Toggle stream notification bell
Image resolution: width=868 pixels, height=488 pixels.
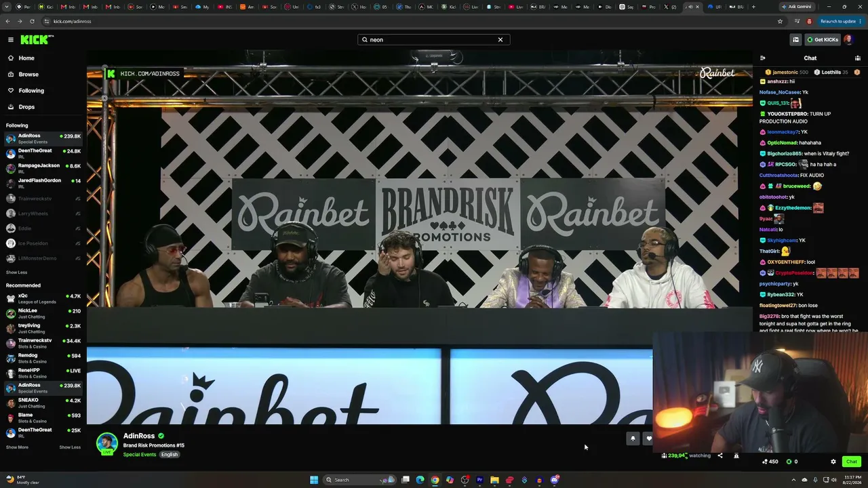[633, 439]
